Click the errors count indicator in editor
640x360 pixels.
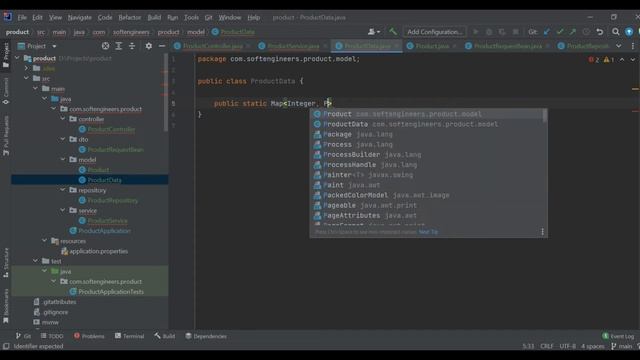(594, 60)
